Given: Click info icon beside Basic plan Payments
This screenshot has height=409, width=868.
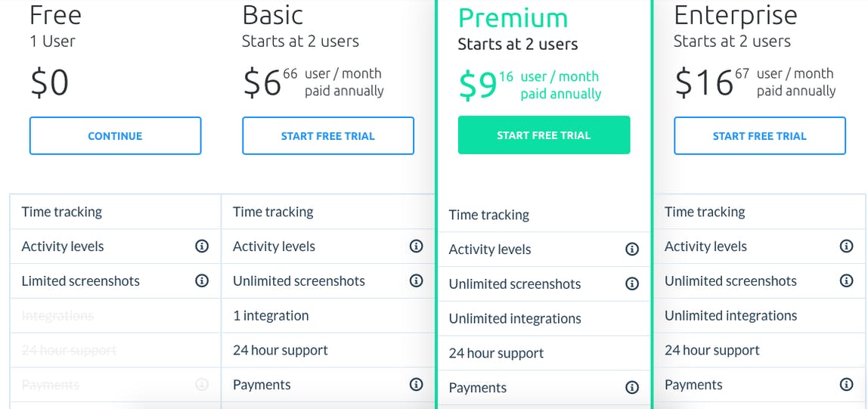Looking at the screenshot, I should point(416,385).
